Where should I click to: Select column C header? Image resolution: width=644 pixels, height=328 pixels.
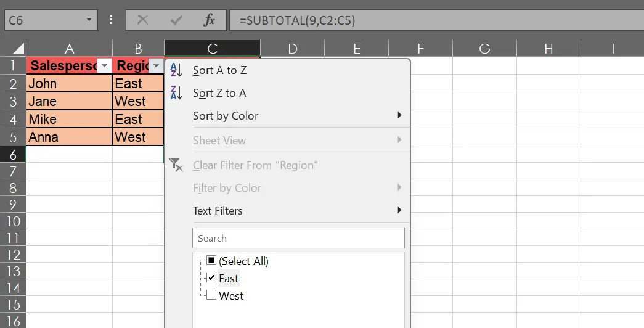pos(213,49)
